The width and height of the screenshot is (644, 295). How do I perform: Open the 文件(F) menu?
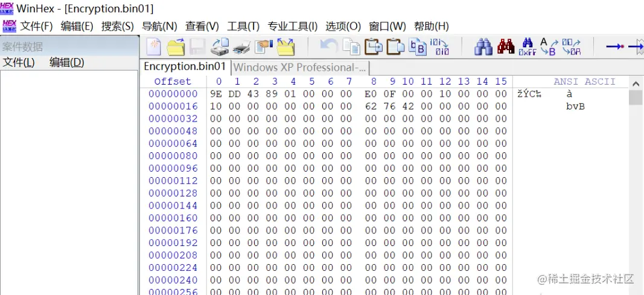pos(37,27)
